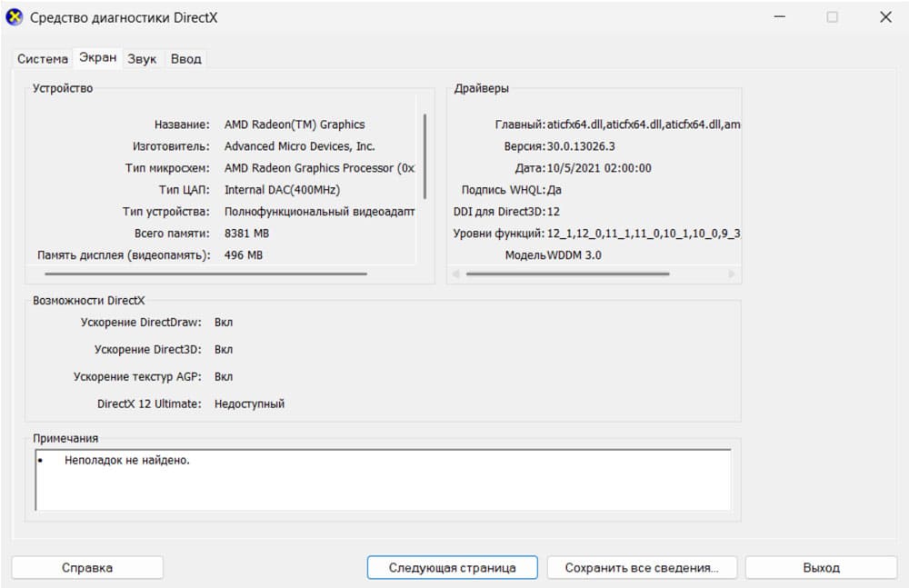Select the Ввод tab
Viewport: 909px width, 588px height.
point(185,57)
